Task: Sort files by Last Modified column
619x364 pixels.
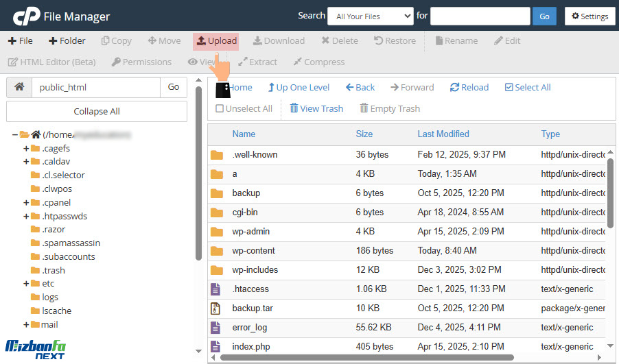Action: 443,134
